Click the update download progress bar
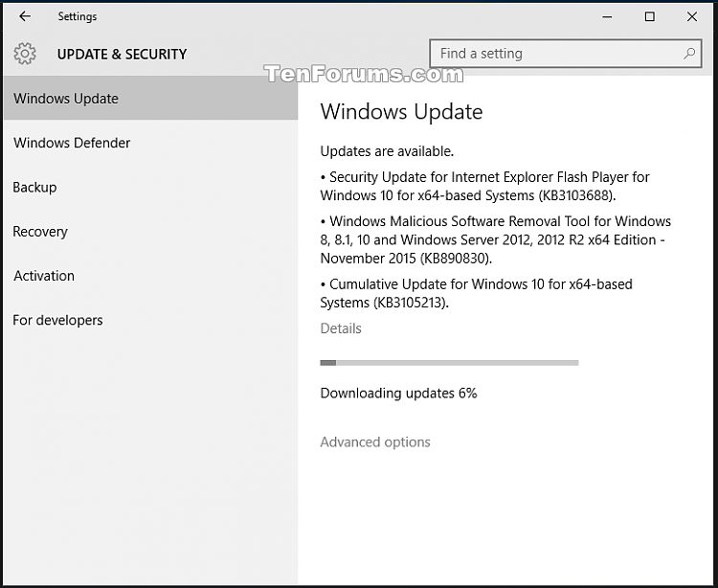Image resolution: width=718 pixels, height=588 pixels. coord(449,363)
